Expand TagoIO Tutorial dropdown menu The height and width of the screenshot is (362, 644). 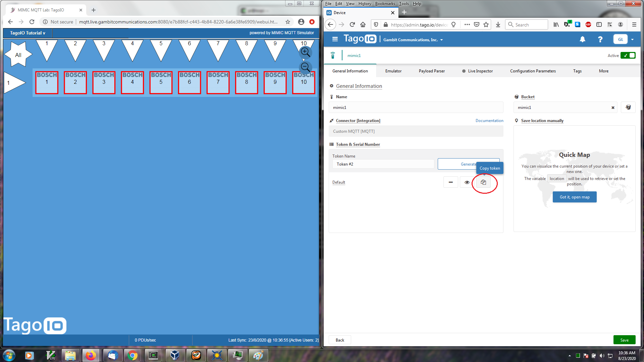(28, 33)
